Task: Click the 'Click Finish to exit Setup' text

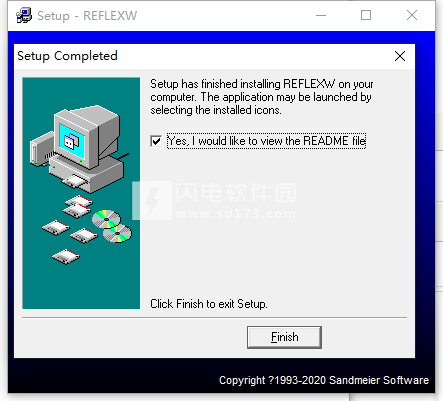Action: tap(209, 304)
